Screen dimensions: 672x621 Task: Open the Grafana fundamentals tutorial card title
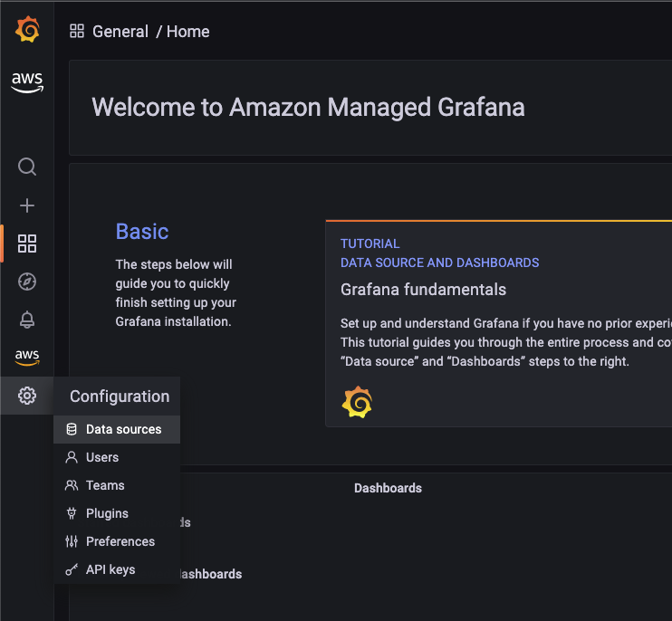424,290
